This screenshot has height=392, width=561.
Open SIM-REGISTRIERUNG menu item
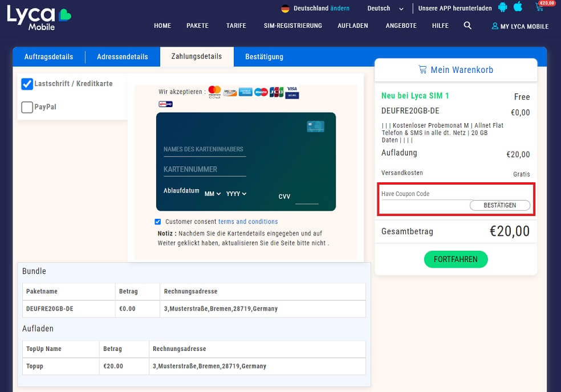pyautogui.click(x=293, y=26)
